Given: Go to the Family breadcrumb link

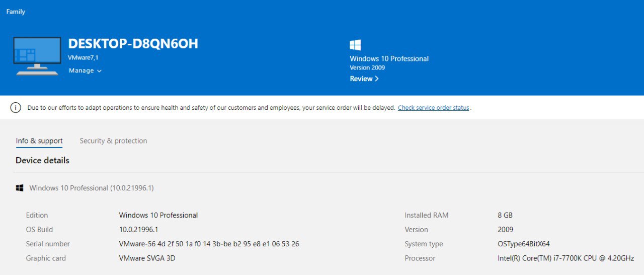Looking at the screenshot, I should tap(16, 12).
